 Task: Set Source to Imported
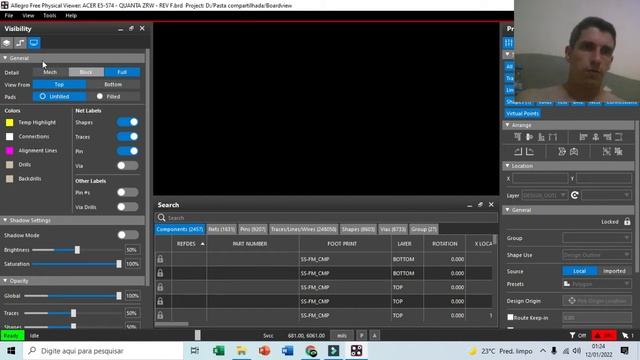coord(614,271)
